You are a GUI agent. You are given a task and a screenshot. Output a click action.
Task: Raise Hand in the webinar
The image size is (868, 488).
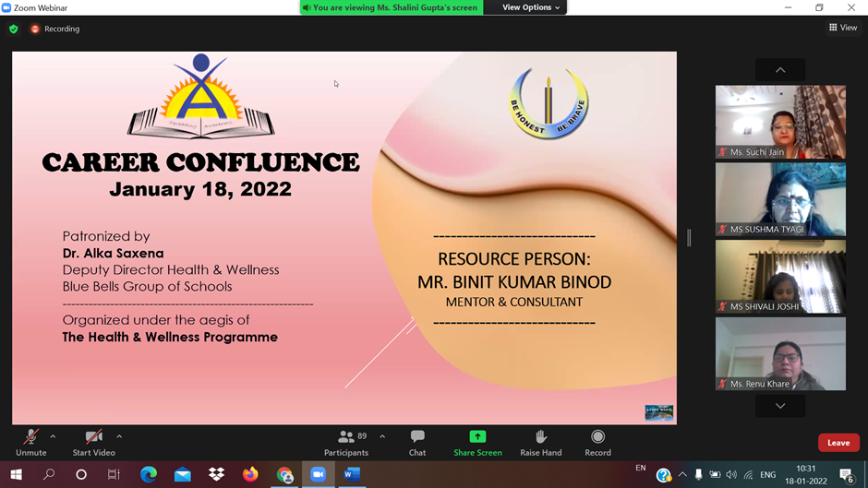[x=540, y=442]
